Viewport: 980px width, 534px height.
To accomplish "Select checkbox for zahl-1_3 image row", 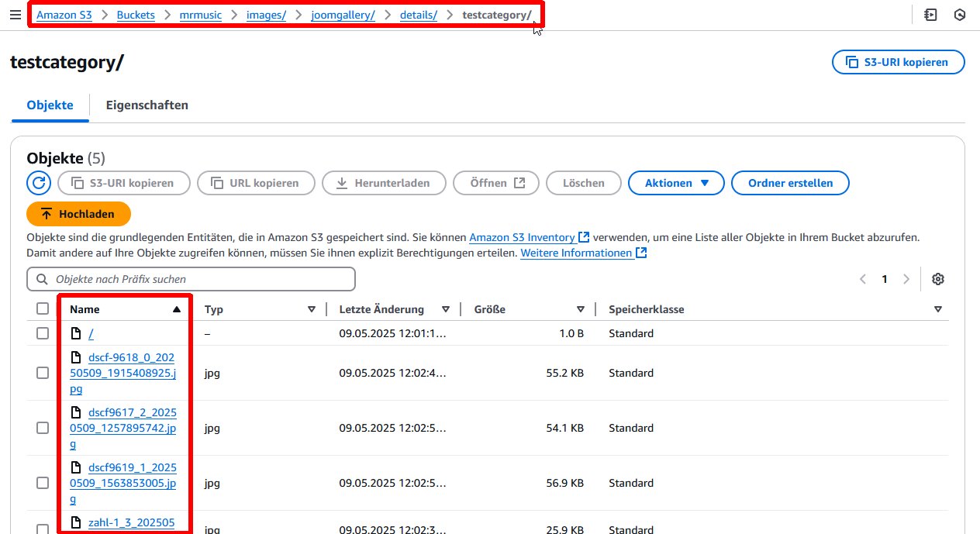I will coord(43,528).
